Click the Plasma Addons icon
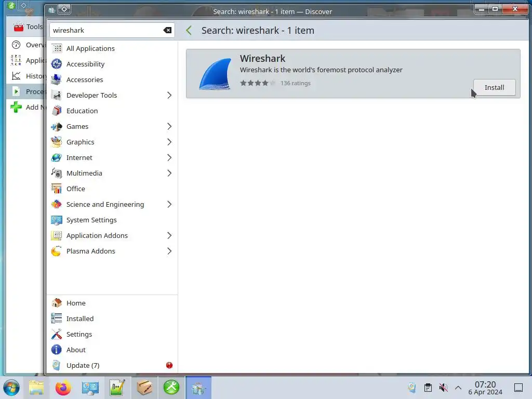 tap(56, 251)
